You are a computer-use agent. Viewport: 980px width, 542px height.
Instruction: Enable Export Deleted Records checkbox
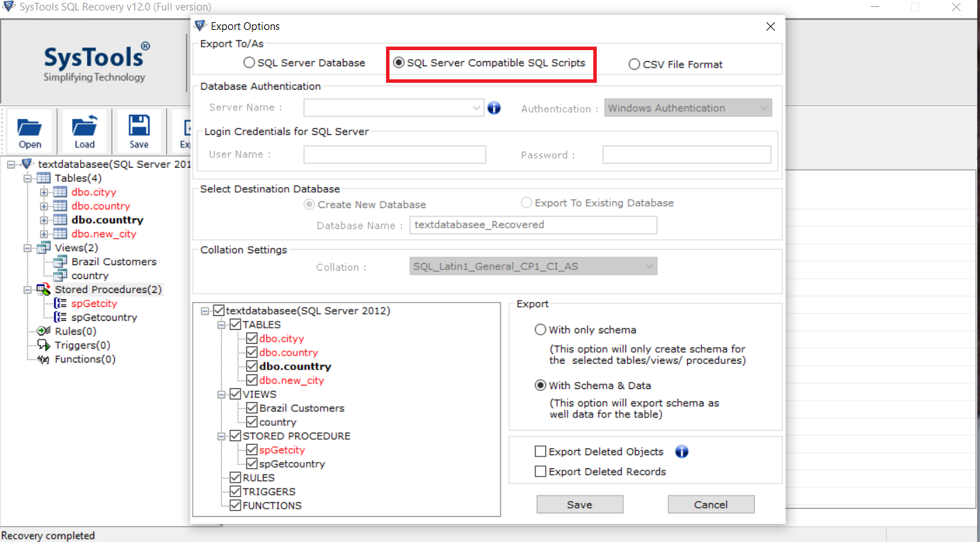(x=540, y=472)
